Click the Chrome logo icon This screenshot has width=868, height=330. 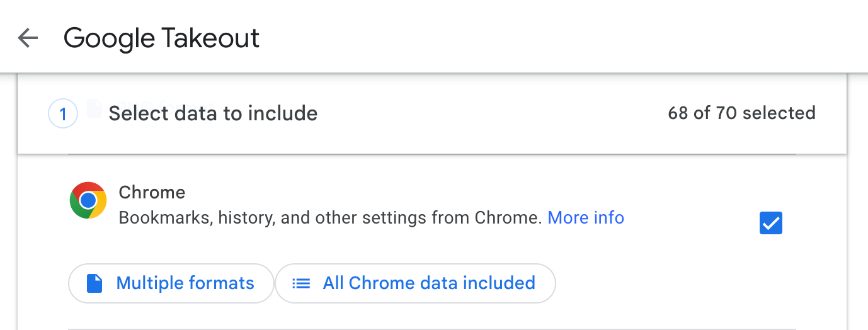coord(88,200)
